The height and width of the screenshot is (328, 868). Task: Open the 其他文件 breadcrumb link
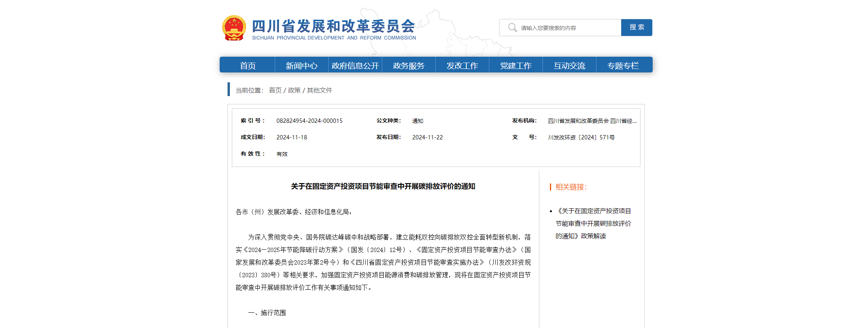click(x=319, y=90)
